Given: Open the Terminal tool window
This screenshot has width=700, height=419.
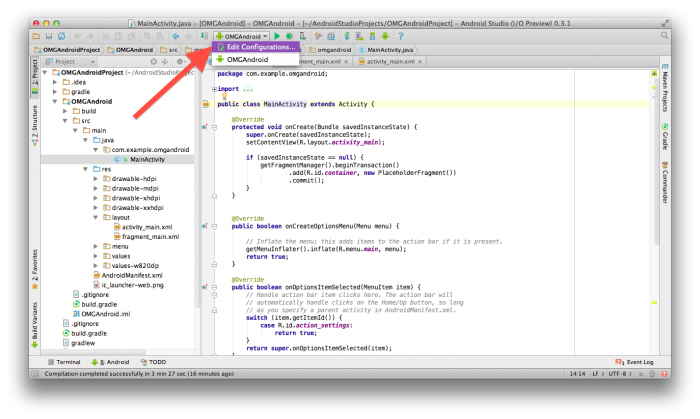Looking at the screenshot, I should [x=64, y=362].
